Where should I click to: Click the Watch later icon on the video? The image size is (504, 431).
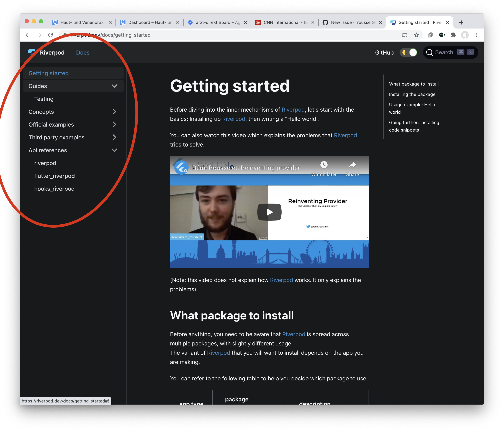tap(324, 165)
